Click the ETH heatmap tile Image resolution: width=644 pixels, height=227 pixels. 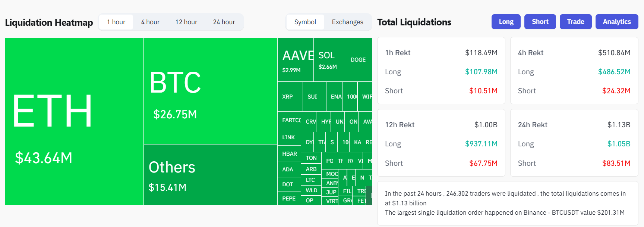point(74,121)
